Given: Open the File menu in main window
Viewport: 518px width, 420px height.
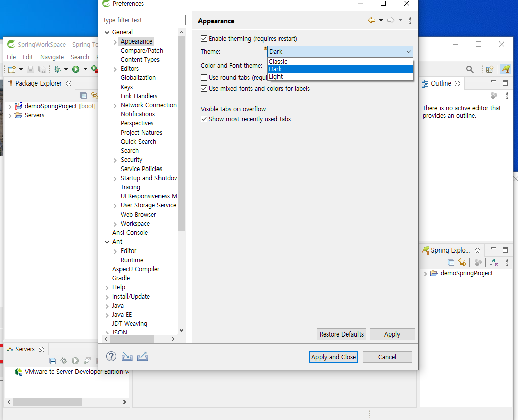Looking at the screenshot, I should 11,57.
